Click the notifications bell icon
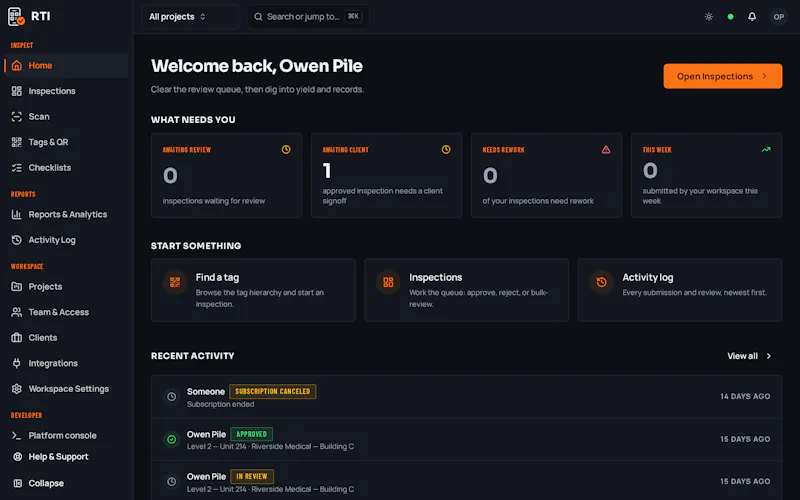 click(x=752, y=17)
